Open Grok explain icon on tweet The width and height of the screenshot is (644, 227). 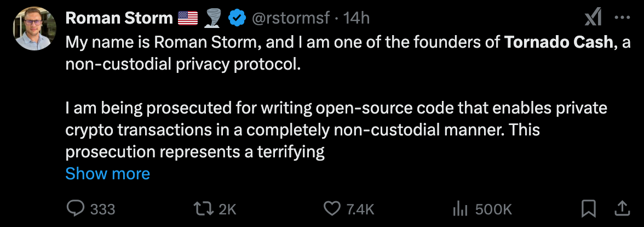(593, 18)
